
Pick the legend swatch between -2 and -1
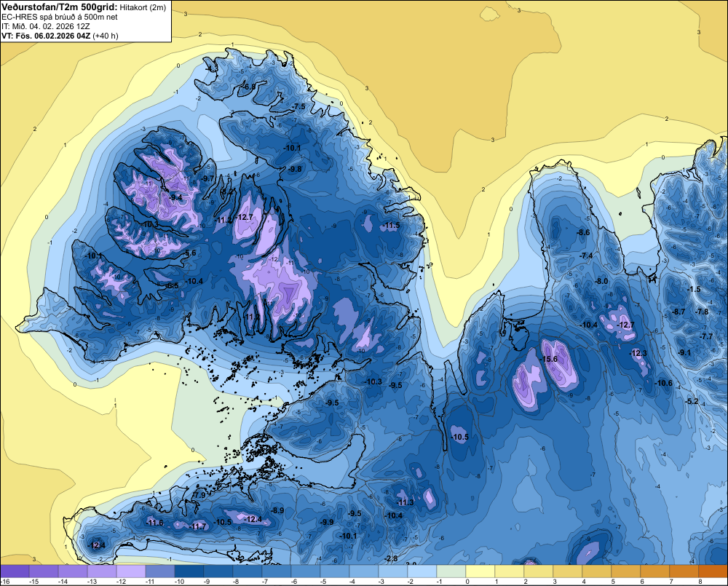(x=422, y=571)
